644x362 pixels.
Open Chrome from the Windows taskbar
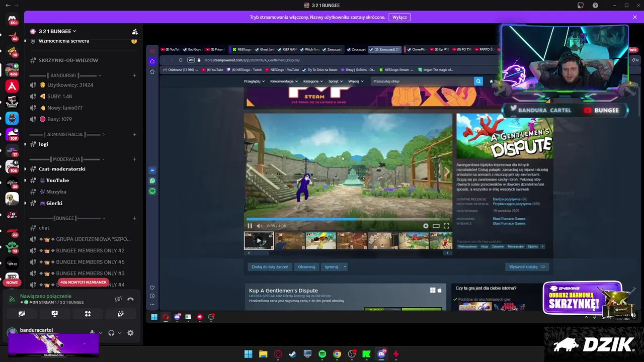(x=337, y=354)
